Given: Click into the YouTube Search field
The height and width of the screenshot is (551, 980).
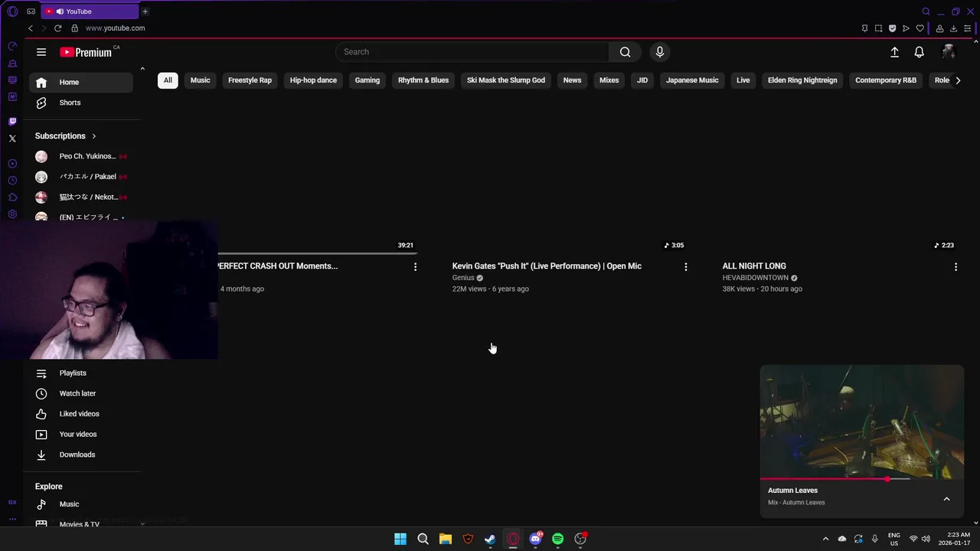Looking at the screenshot, I should [472, 52].
